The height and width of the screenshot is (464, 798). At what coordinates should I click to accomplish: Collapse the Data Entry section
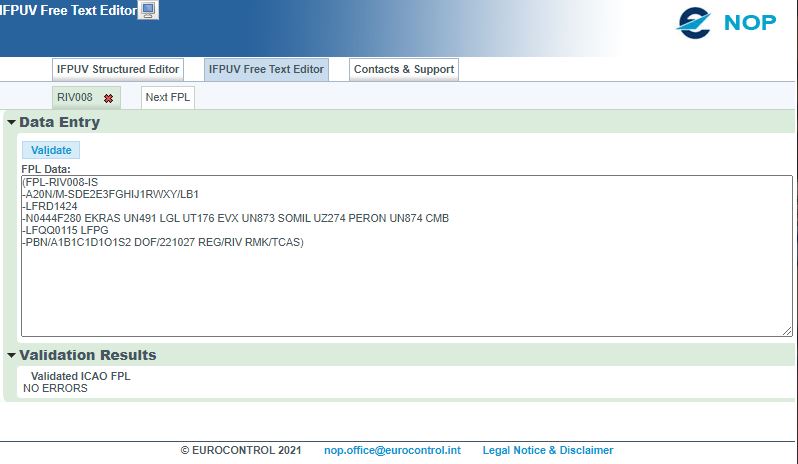(x=11, y=122)
